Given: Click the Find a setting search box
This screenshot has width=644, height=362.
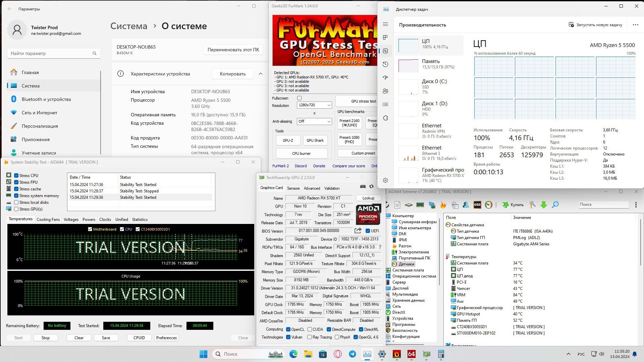Looking at the screenshot, I should point(54,53).
